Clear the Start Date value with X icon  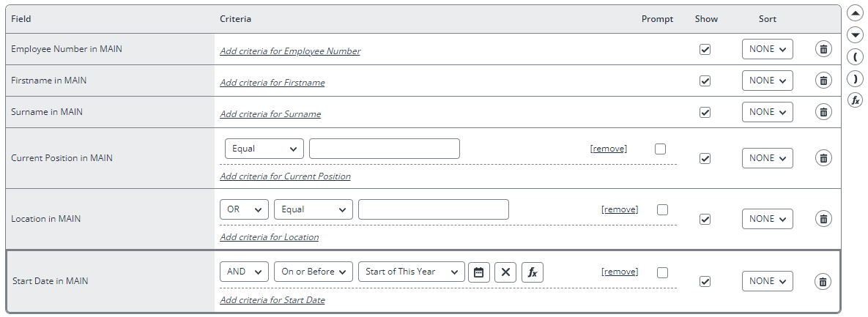point(505,272)
